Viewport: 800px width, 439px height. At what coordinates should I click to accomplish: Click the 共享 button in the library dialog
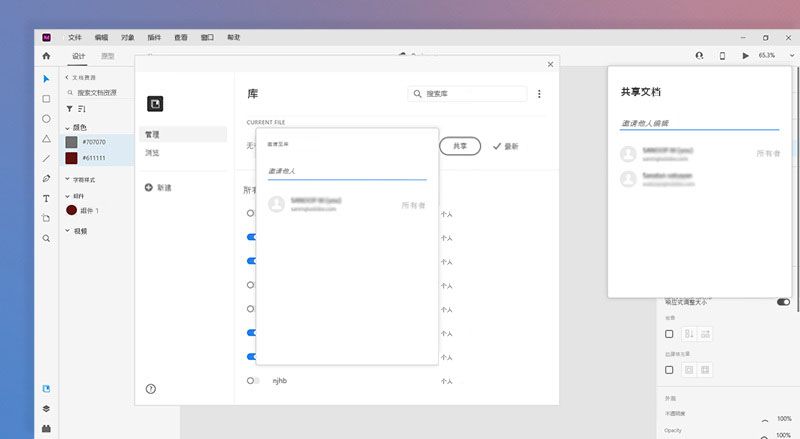click(460, 146)
